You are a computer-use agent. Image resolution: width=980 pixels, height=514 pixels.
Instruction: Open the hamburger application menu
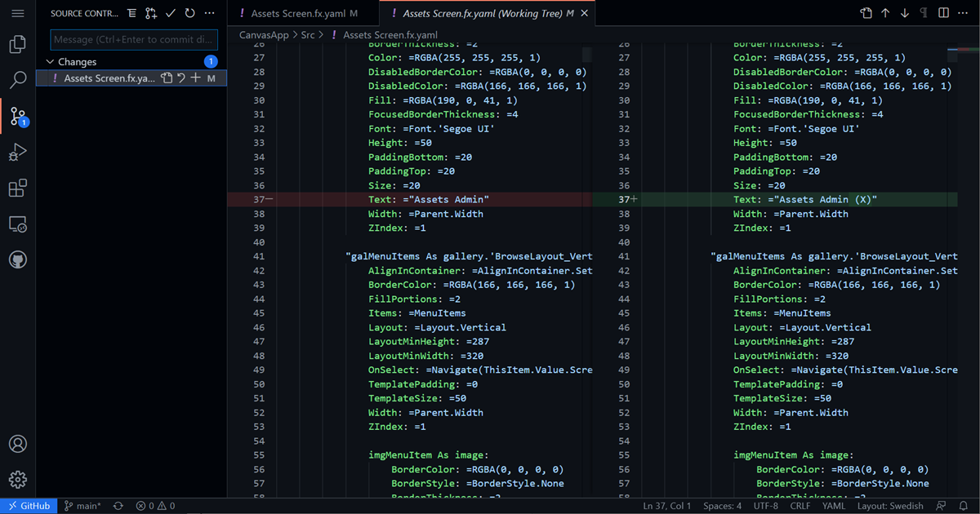18,14
